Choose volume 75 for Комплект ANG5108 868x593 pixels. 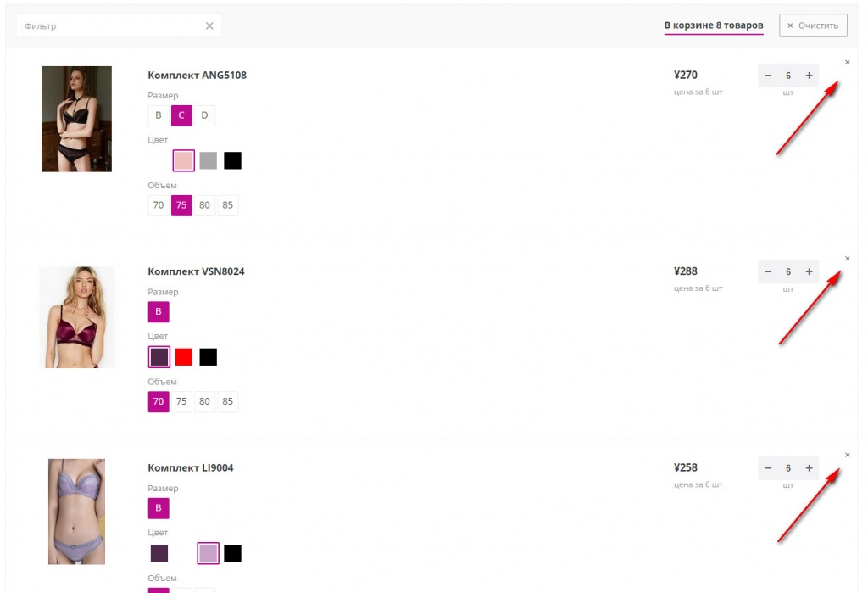pos(181,205)
